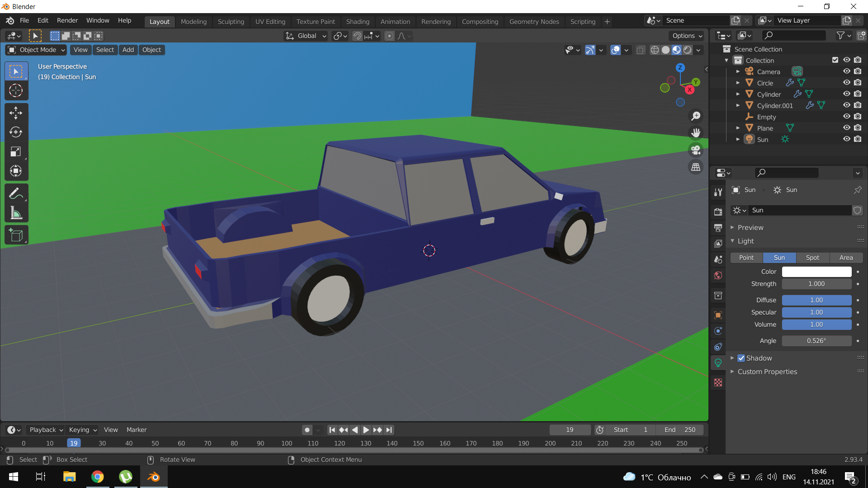Click frame 19 on the timeline
This screenshot has width=868, height=488.
coord(74,443)
